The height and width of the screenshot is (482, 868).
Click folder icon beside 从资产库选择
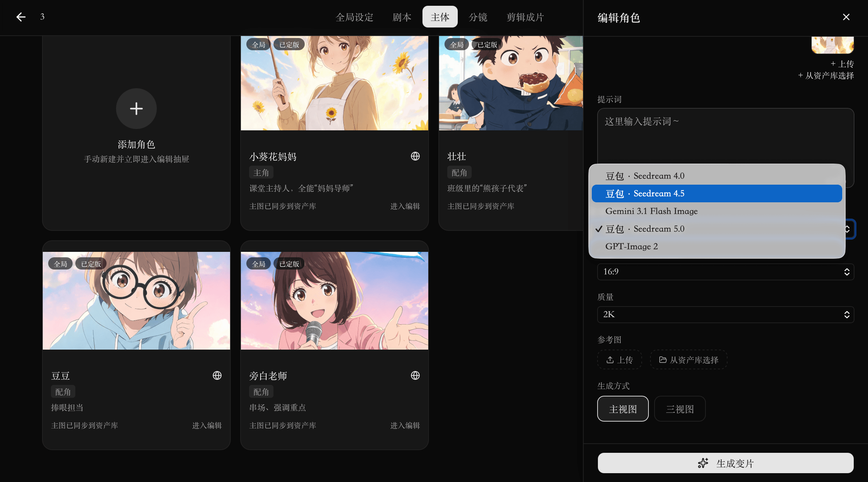click(662, 359)
